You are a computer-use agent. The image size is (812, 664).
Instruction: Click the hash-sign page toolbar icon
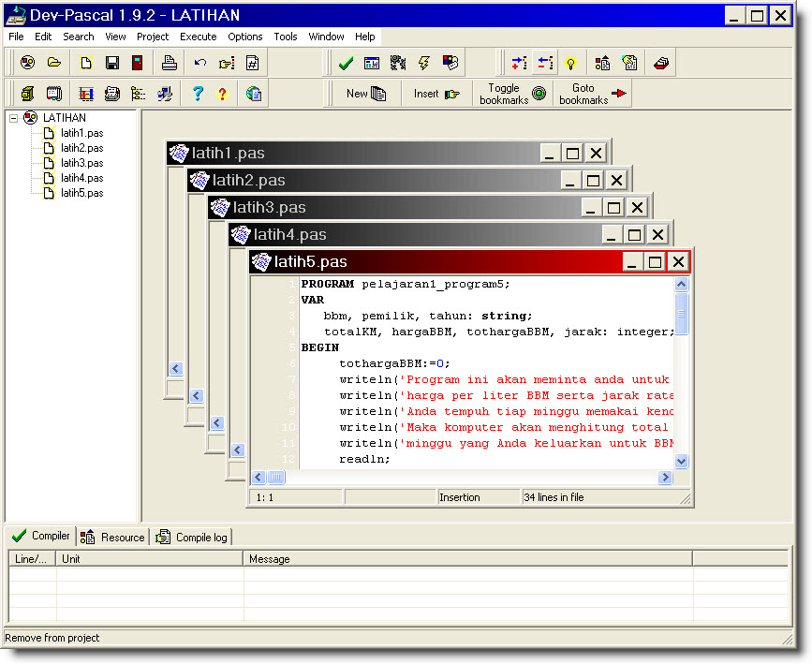252,63
